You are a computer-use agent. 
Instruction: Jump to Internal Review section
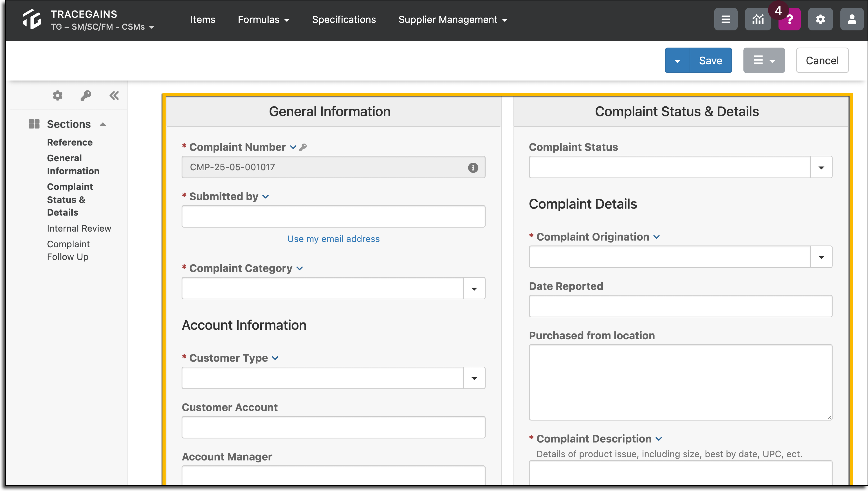click(79, 229)
